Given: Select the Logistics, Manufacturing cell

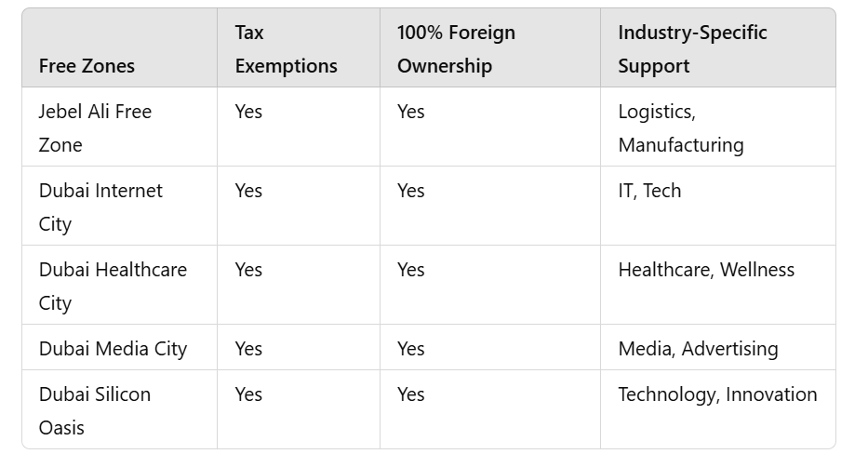Looking at the screenshot, I should [680, 127].
